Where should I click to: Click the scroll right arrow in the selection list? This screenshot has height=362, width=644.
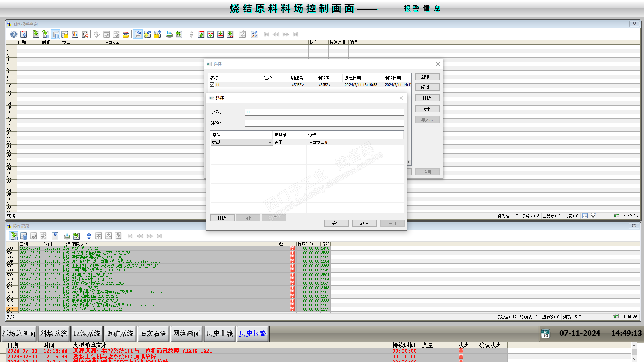pyautogui.click(x=408, y=162)
